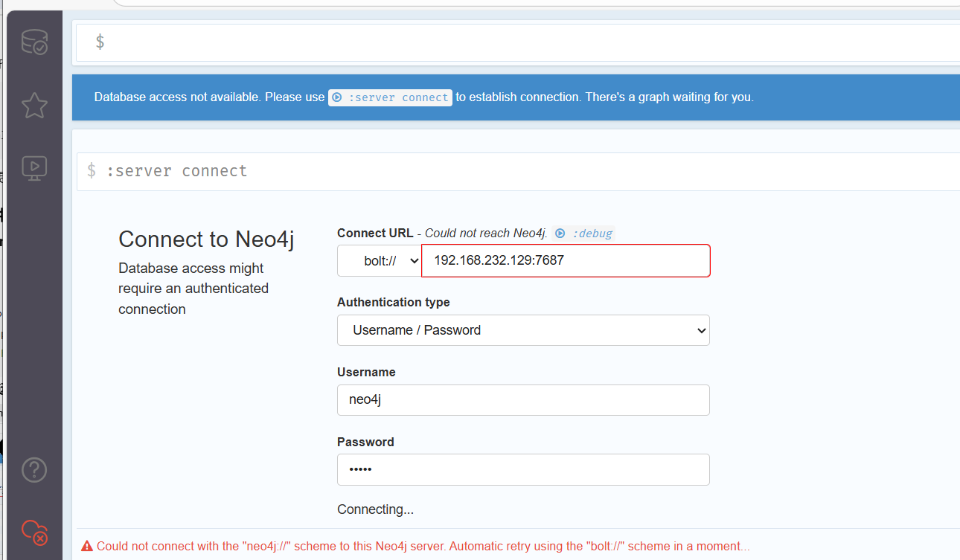The height and width of the screenshot is (560, 960).
Task: Open the Authentication type dropdown
Action: 523,330
